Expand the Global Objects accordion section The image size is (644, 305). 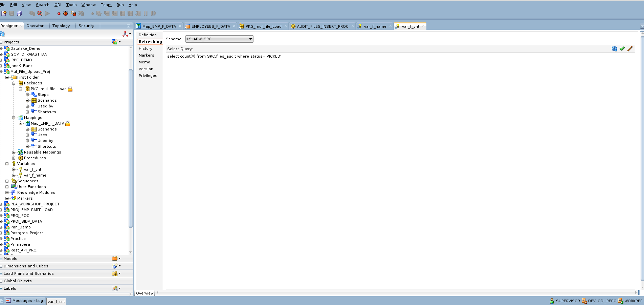1,281
